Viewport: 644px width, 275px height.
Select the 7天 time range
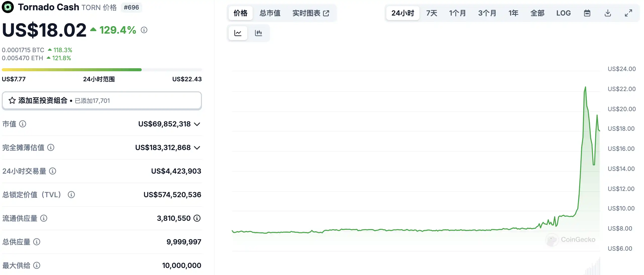432,13
